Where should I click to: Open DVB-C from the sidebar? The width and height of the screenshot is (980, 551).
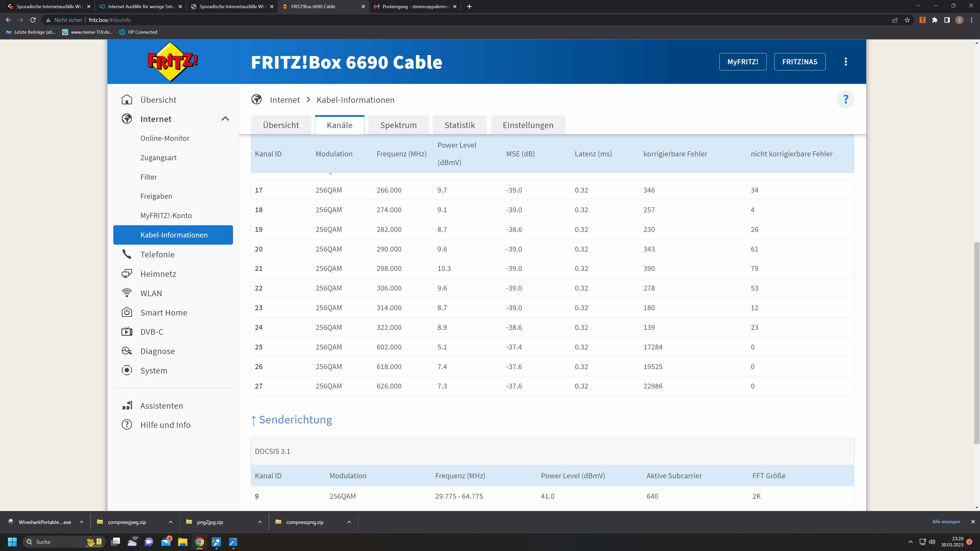click(x=151, y=332)
